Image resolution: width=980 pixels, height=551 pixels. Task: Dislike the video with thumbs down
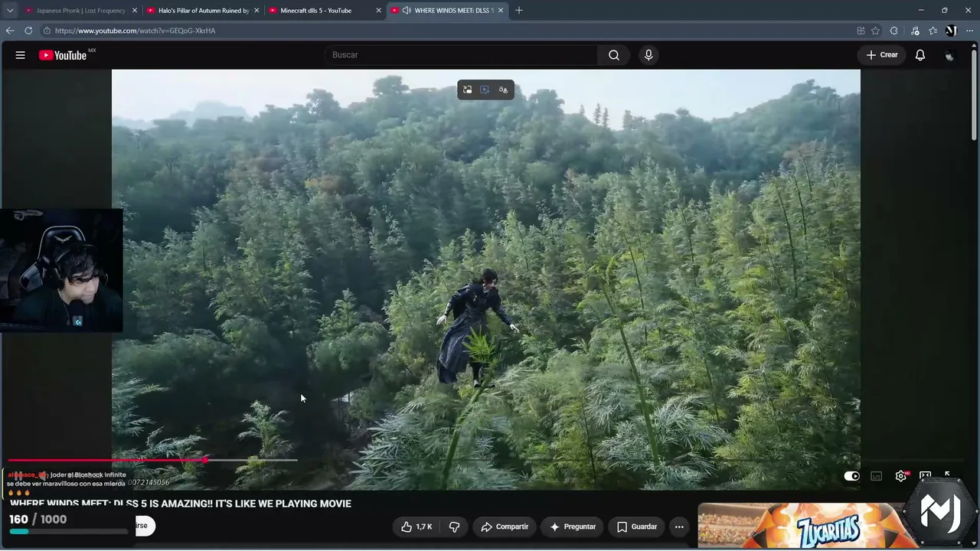pyautogui.click(x=454, y=527)
